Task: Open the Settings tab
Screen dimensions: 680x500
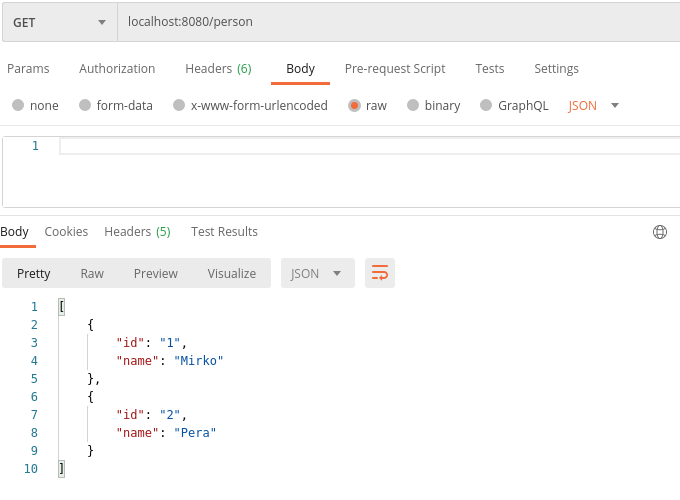Action: pos(556,69)
